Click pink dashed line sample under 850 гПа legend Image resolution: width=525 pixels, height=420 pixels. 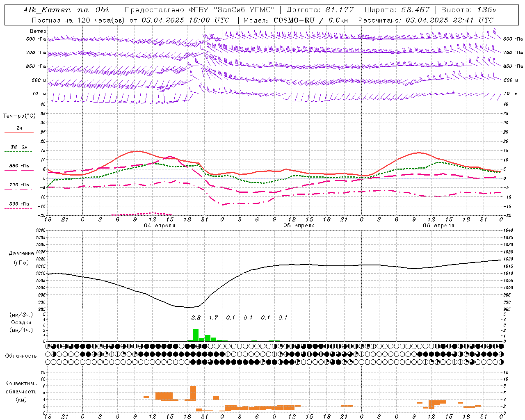click(x=19, y=171)
